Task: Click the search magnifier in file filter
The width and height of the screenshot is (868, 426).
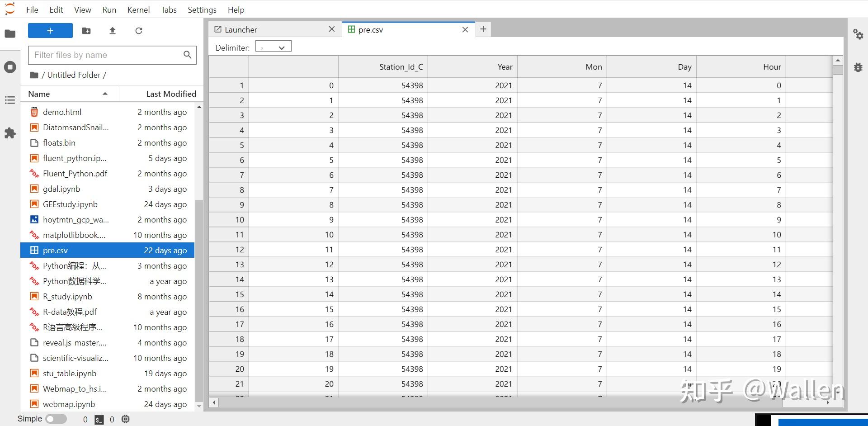Action: coord(187,55)
